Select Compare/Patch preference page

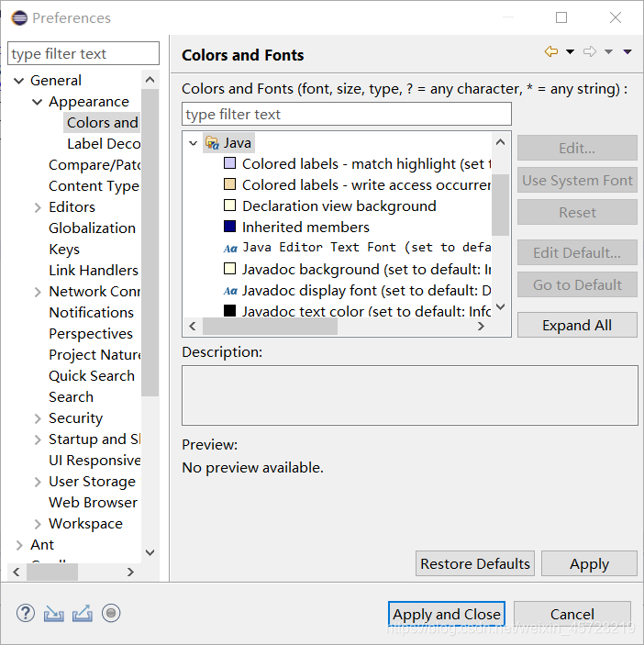(94, 165)
